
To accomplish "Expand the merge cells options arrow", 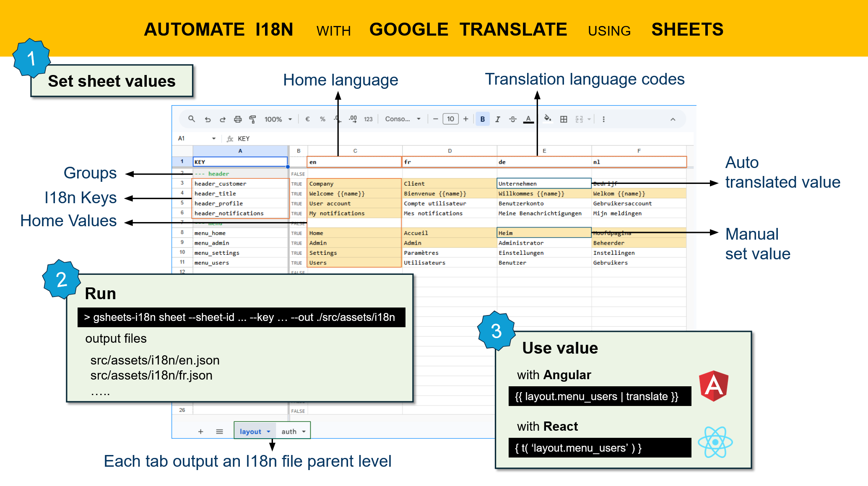I will 589,119.
